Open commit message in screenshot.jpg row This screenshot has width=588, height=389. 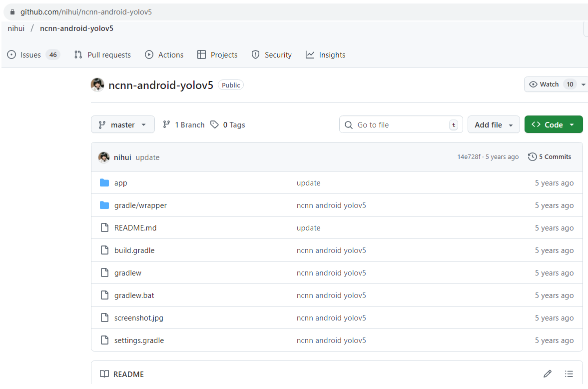click(x=331, y=318)
